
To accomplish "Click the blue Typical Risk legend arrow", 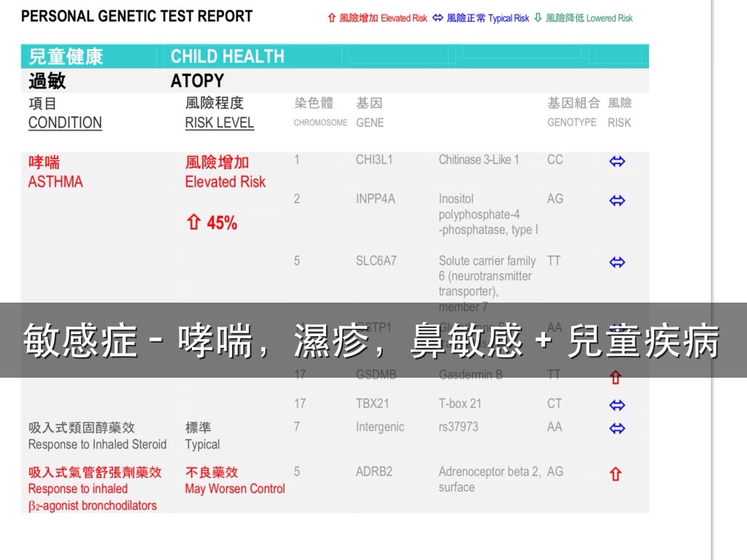I will coord(438,17).
